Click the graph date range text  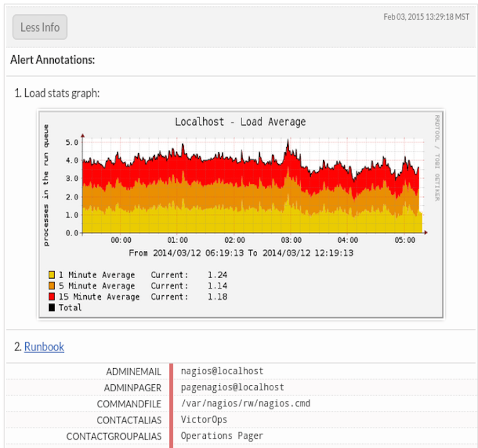tap(241, 252)
